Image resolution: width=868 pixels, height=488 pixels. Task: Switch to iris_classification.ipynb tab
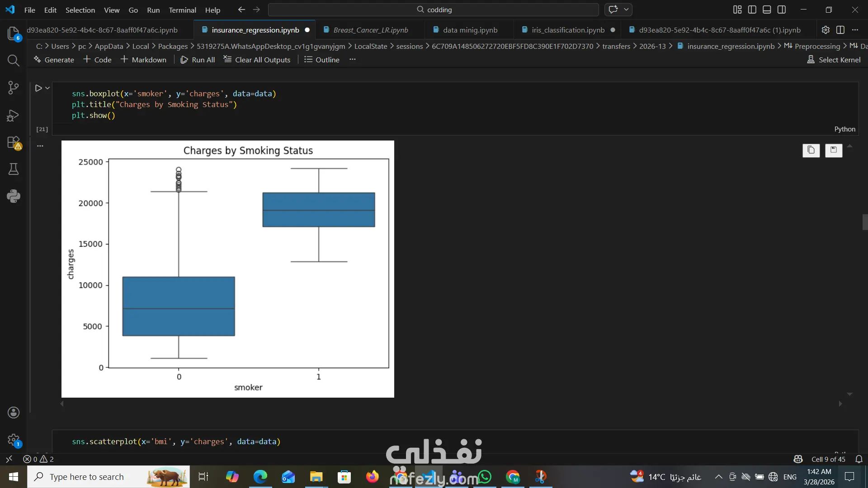point(568,30)
